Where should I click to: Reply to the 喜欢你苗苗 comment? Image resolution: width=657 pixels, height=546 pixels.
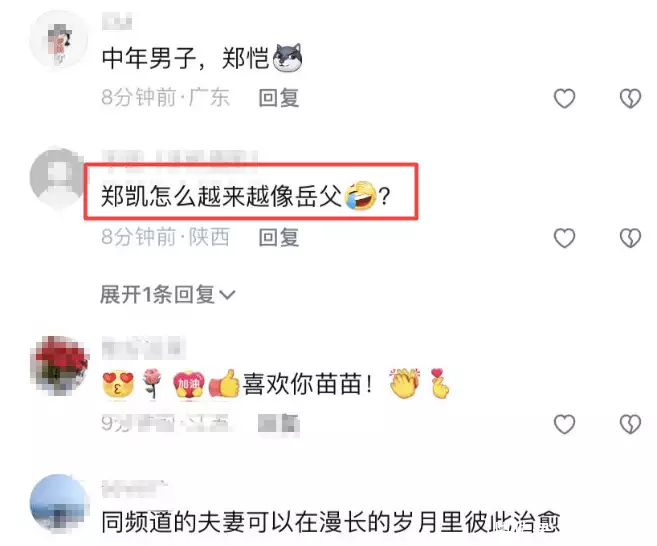tap(279, 424)
